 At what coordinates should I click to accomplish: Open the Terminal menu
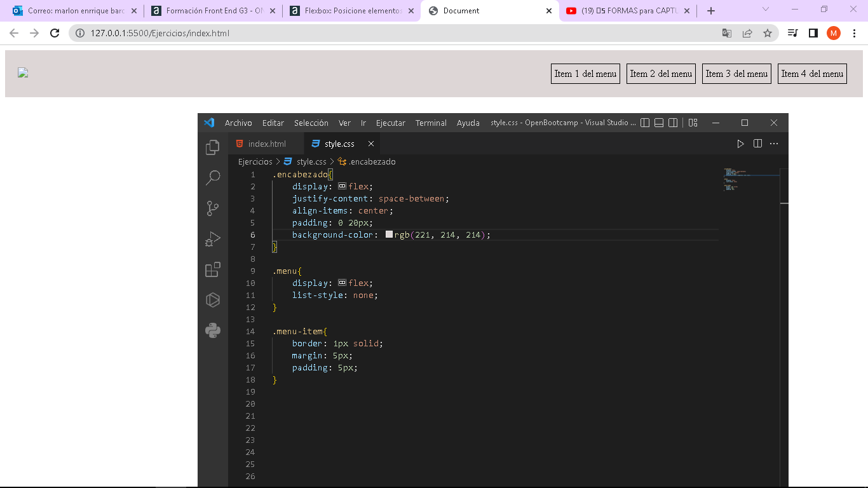coord(431,123)
